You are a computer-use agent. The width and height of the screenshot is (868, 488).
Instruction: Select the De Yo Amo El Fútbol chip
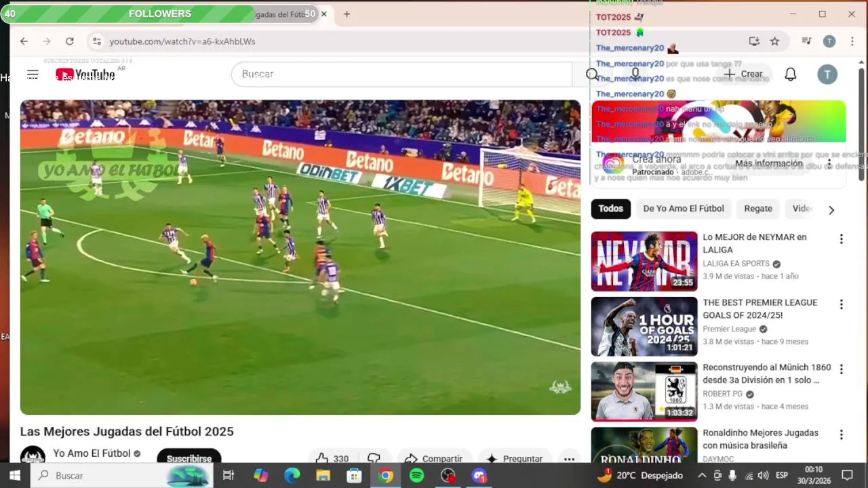pyautogui.click(x=684, y=209)
